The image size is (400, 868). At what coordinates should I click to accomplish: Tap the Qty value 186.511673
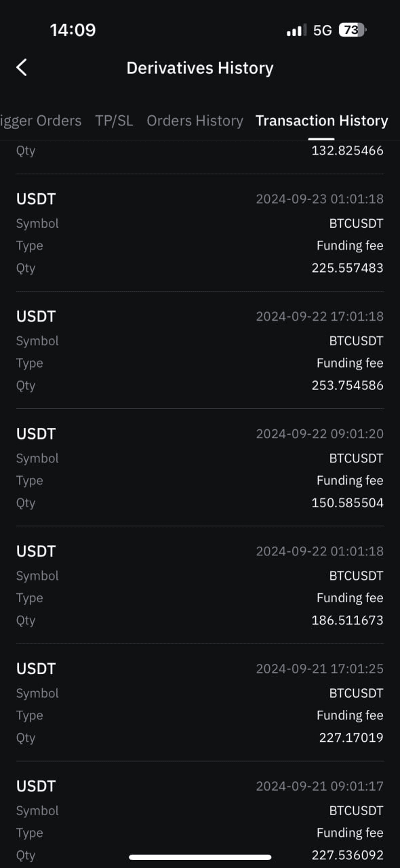347,620
